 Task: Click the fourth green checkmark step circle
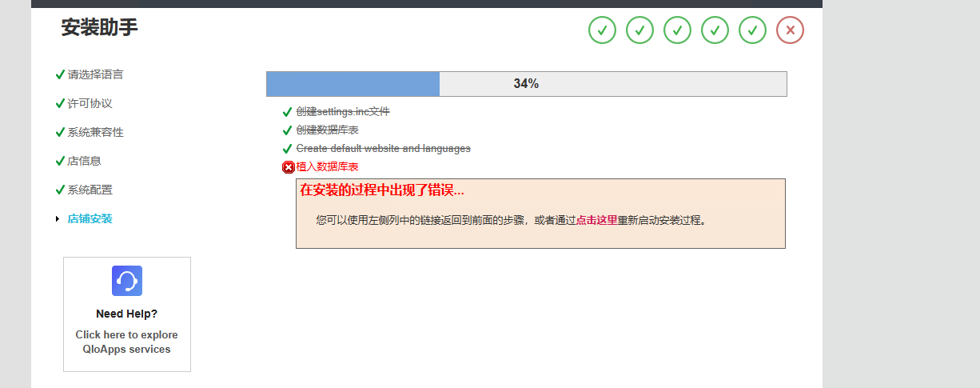coord(715,30)
